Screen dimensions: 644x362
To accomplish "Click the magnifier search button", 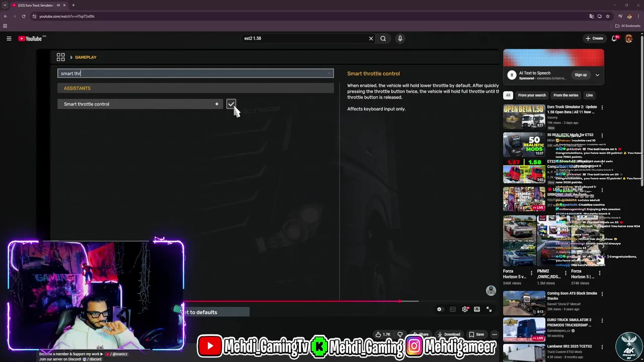I will [x=383, y=38].
